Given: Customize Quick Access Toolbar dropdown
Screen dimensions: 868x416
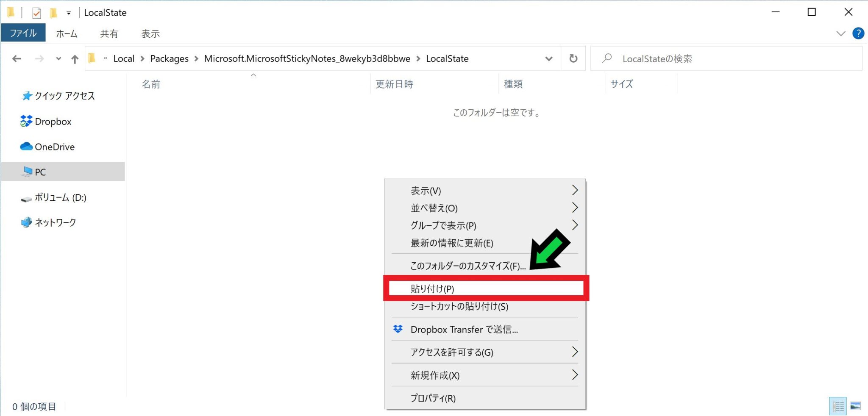Looking at the screenshot, I should [69, 13].
